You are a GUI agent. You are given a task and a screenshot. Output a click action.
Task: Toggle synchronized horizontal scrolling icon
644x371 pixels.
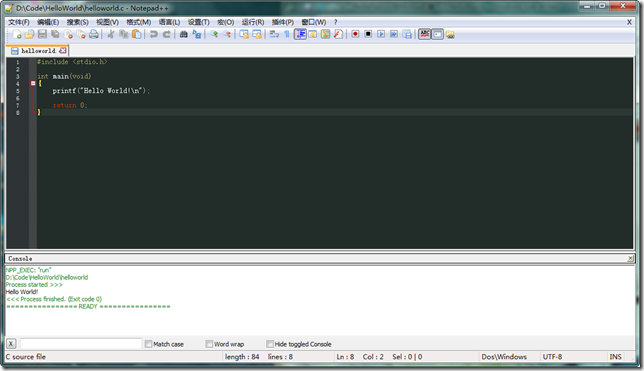(x=257, y=35)
